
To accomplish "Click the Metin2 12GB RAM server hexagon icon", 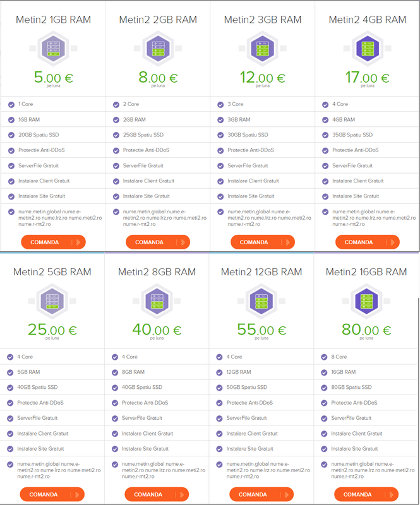I will [x=261, y=301].
